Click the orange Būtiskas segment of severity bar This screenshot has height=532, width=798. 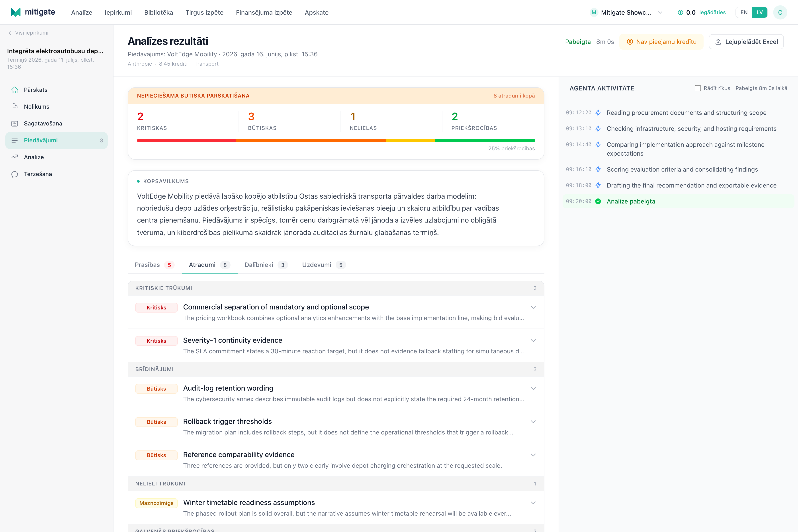tap(311, 141)
